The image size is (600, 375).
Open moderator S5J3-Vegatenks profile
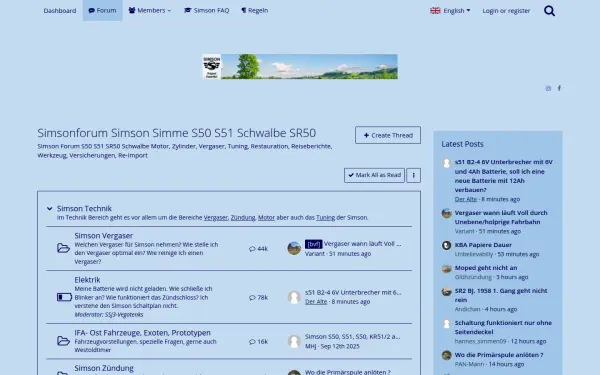(124, 315)
